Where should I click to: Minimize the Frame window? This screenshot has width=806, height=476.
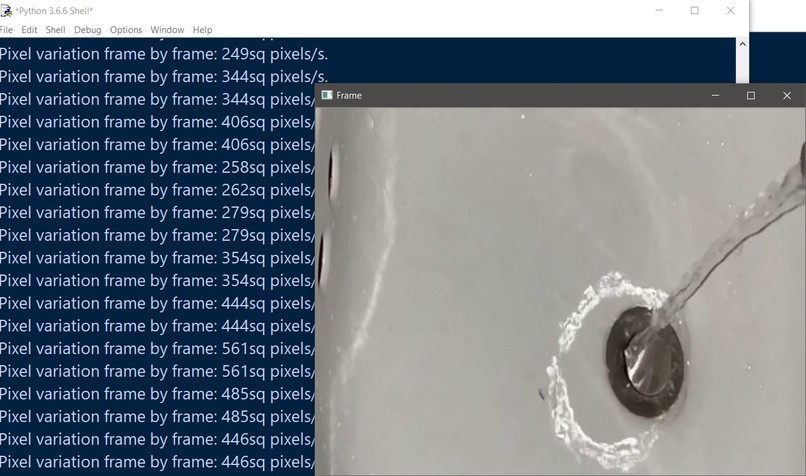[715, 96]
